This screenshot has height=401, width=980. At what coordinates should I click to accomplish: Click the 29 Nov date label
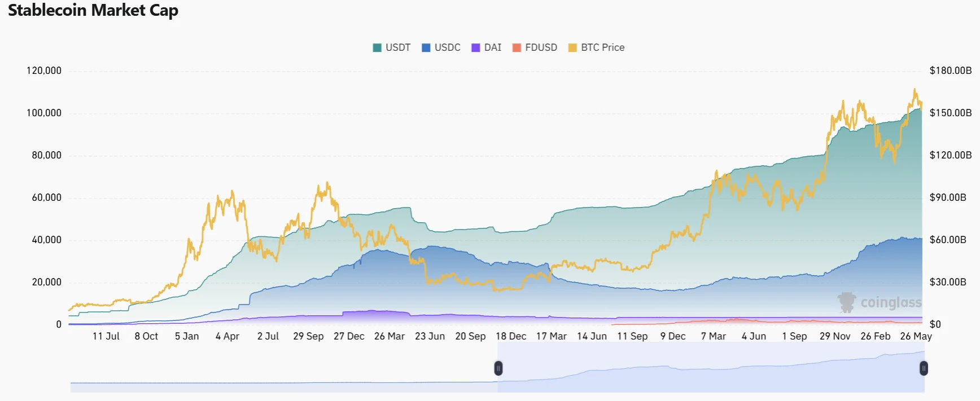pyautogui.click(x=835, y=336)
